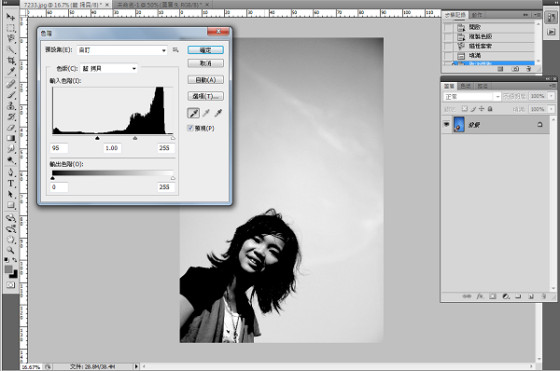The width and height of the screenshot is (560, 371).
Task: Select the Zoom tool in the toolbox
Action: click(11, 250)
